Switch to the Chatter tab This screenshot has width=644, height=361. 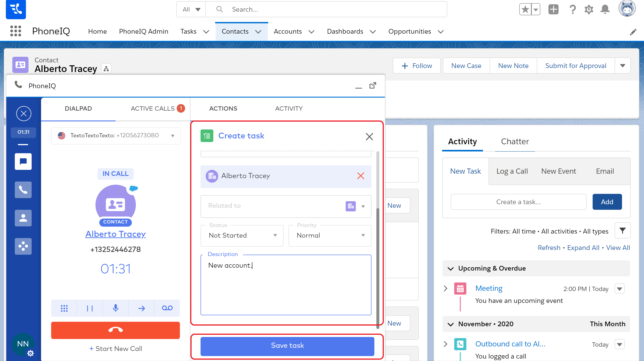coord(515,142)
